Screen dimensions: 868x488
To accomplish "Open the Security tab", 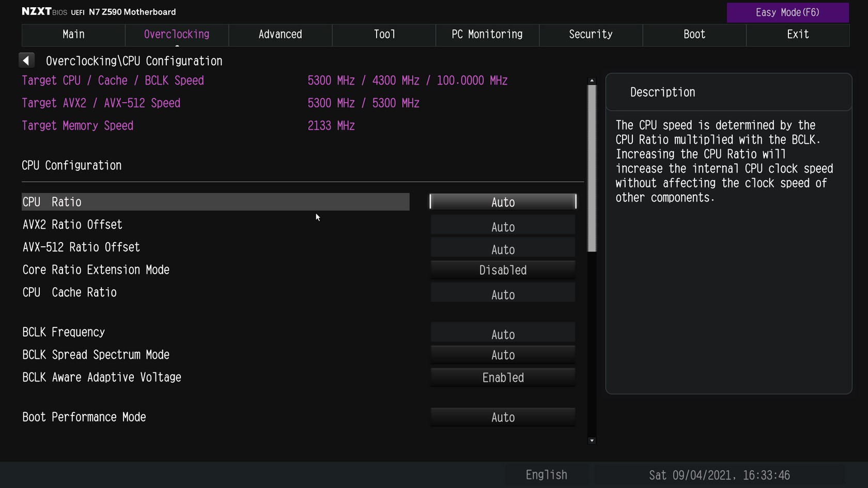I will point(591,35).
